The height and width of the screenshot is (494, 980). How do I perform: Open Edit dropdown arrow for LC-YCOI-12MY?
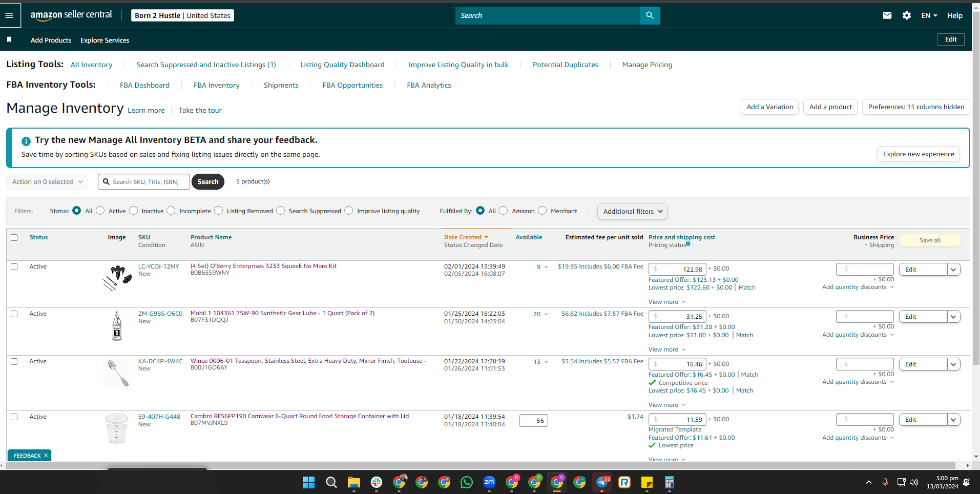[x=953, y=270]
